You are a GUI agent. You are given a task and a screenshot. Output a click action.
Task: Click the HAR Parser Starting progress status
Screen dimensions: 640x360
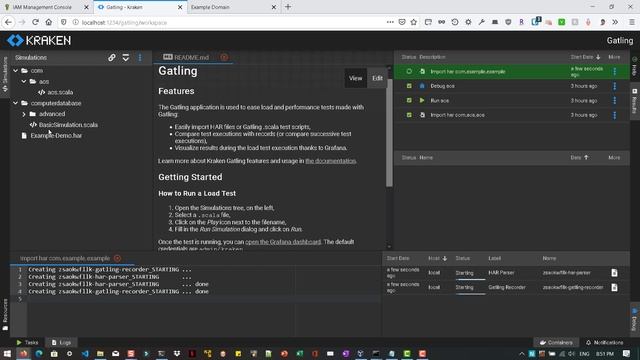[470, 273]
